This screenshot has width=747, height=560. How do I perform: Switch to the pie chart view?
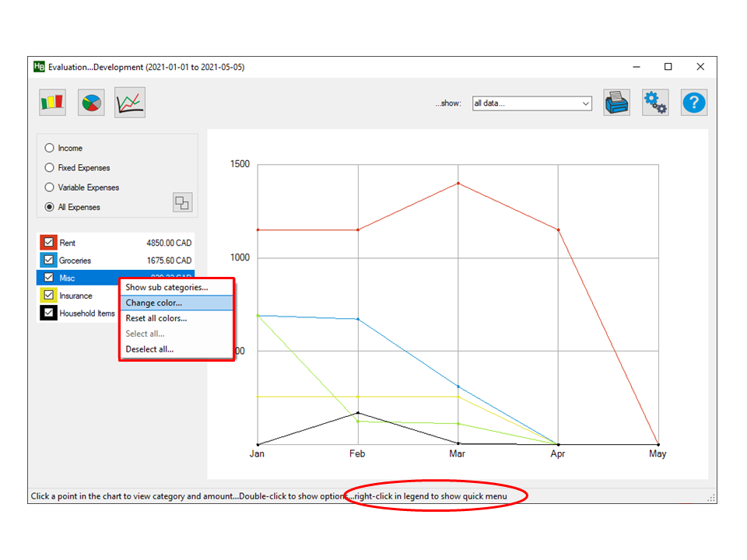[91, 102]
